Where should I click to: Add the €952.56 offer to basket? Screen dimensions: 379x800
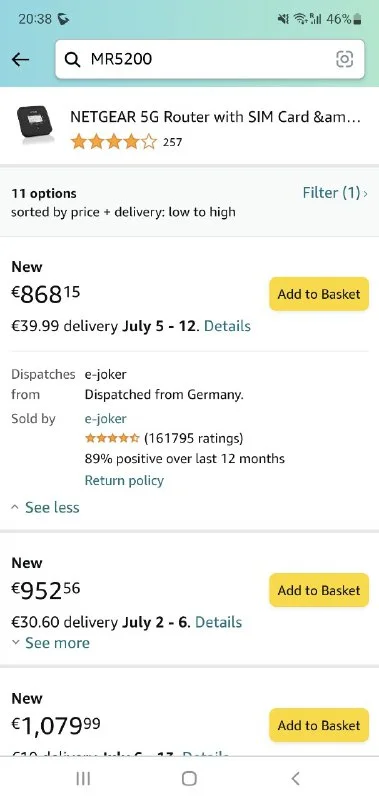(319, 590)
